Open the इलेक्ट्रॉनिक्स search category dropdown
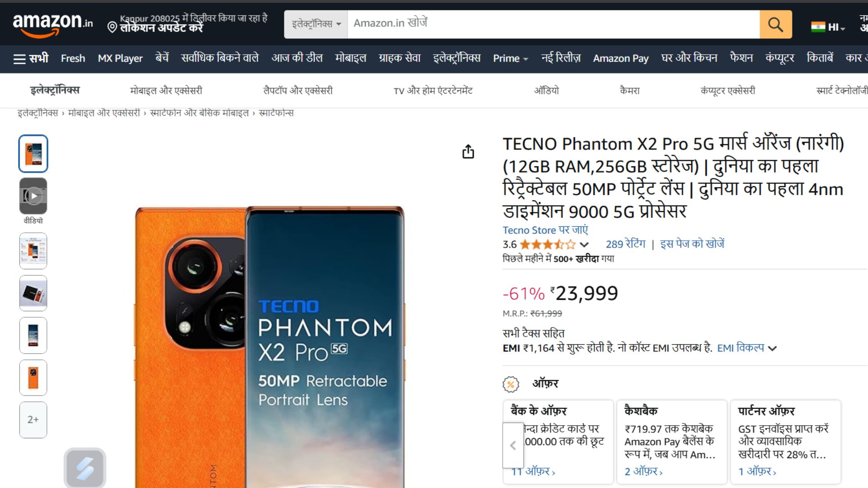The width and height of the screenshot is (868, 488). [316, 24]
